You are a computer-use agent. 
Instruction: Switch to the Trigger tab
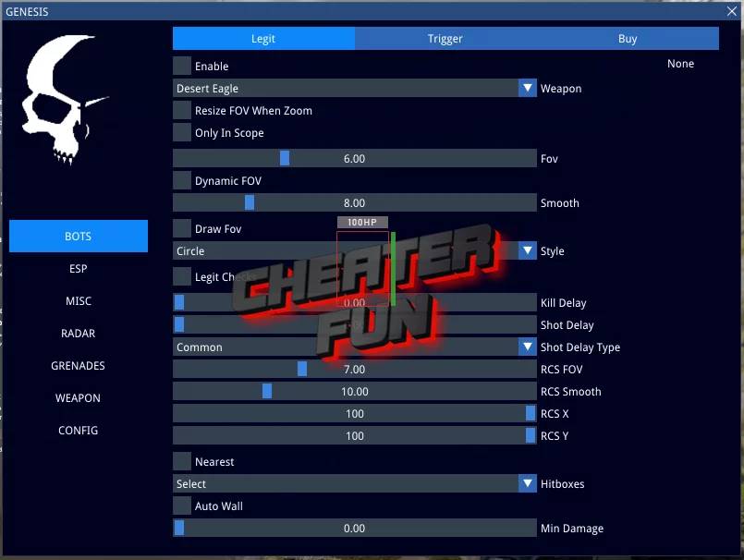[445, 38]
